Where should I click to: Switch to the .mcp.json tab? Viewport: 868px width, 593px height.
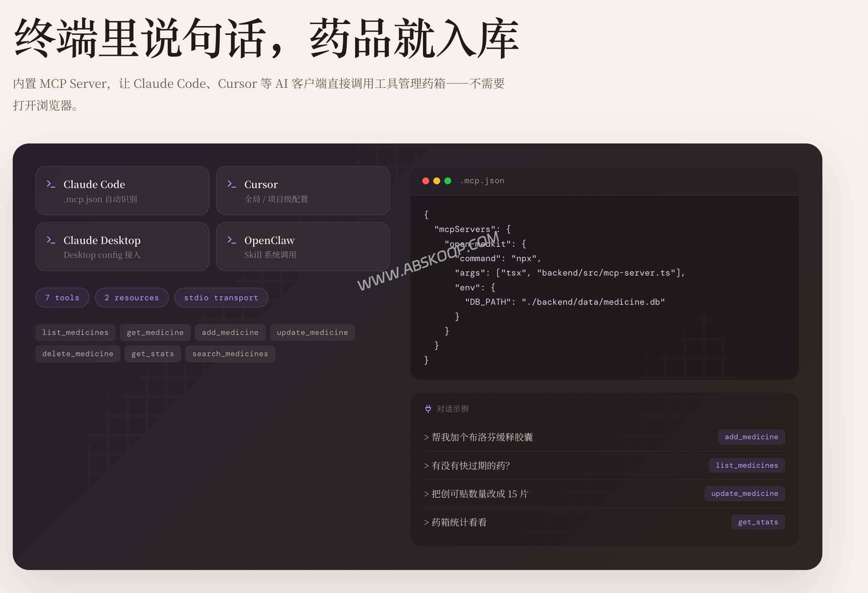coord(482,180)
